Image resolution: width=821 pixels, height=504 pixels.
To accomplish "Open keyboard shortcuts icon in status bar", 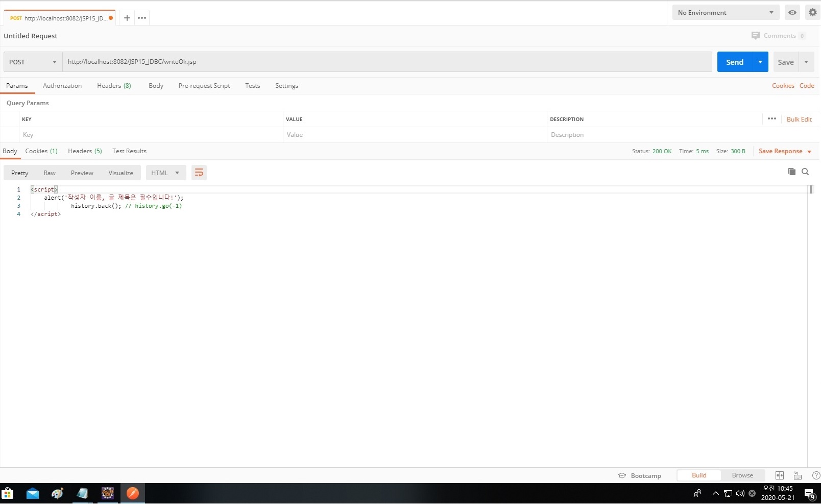I will click(798, 475).
